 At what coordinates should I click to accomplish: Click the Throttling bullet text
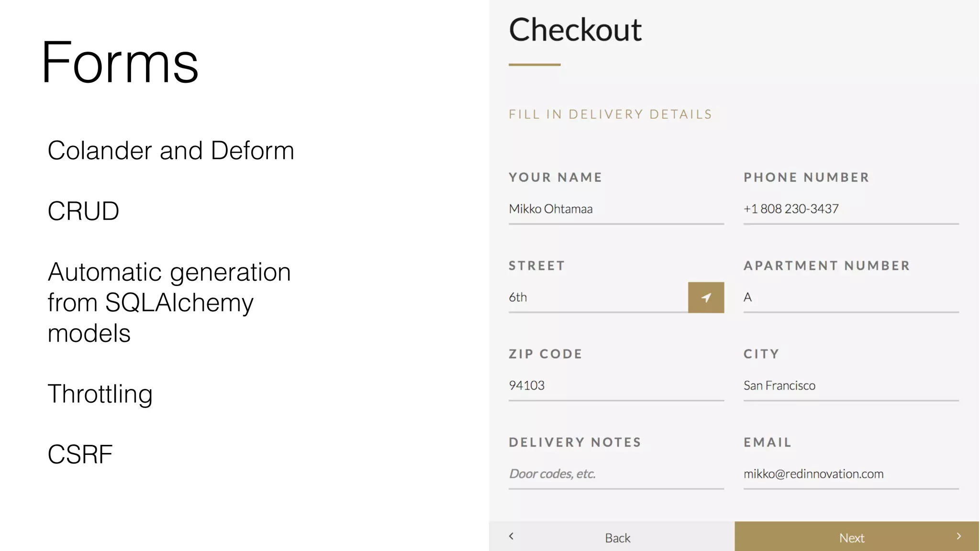[x=100, y=394]
